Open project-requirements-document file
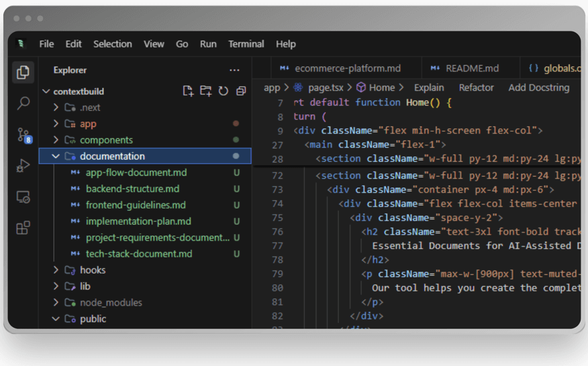Image resolution: width=588 pixels, height=366 pixels. (x=145, y=237)
